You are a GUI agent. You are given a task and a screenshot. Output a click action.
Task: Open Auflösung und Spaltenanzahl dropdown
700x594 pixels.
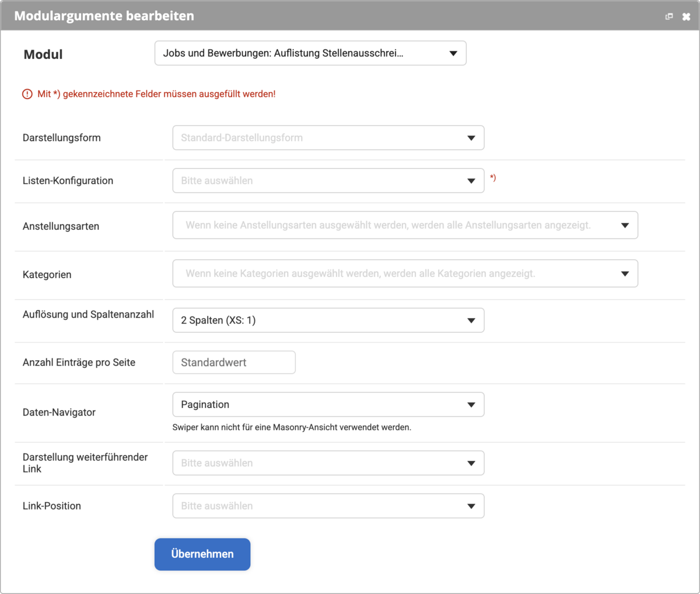click(328, 320)
